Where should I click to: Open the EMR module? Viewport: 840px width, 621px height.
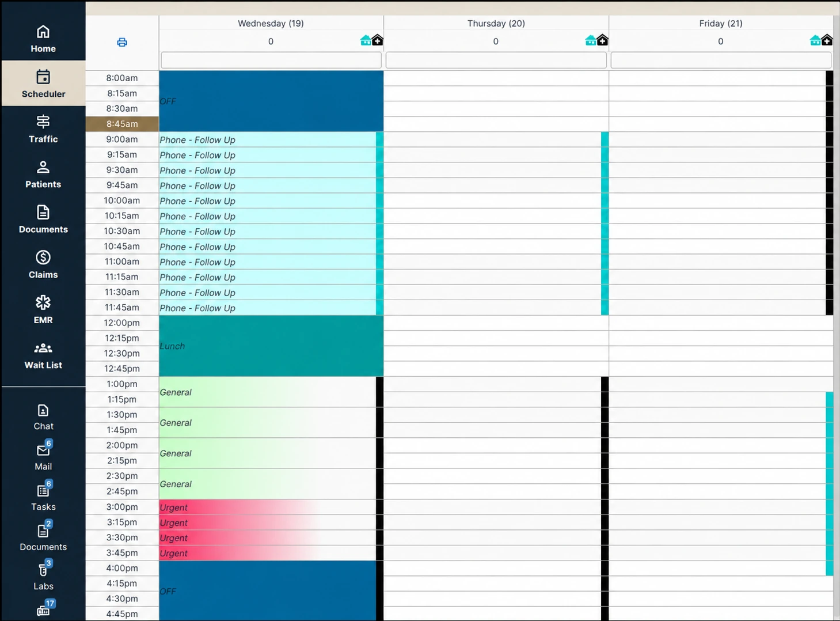(43, 310)
